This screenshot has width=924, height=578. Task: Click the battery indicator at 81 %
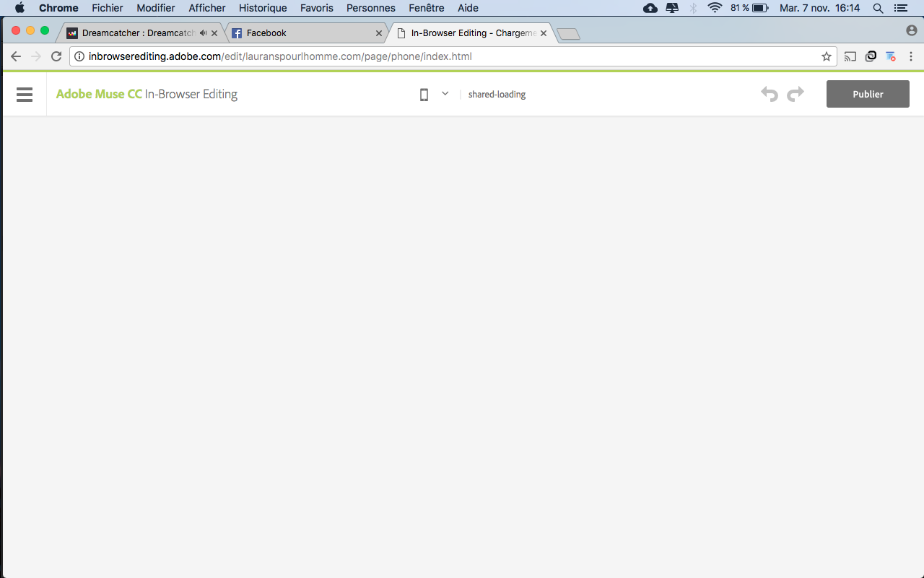[x=749, y=8]
